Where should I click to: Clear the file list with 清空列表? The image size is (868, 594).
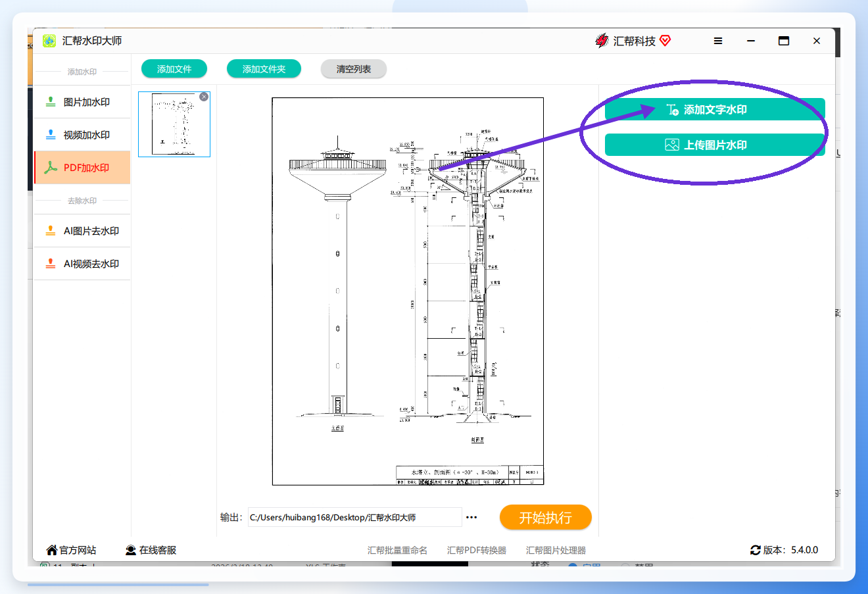[354, 69]
